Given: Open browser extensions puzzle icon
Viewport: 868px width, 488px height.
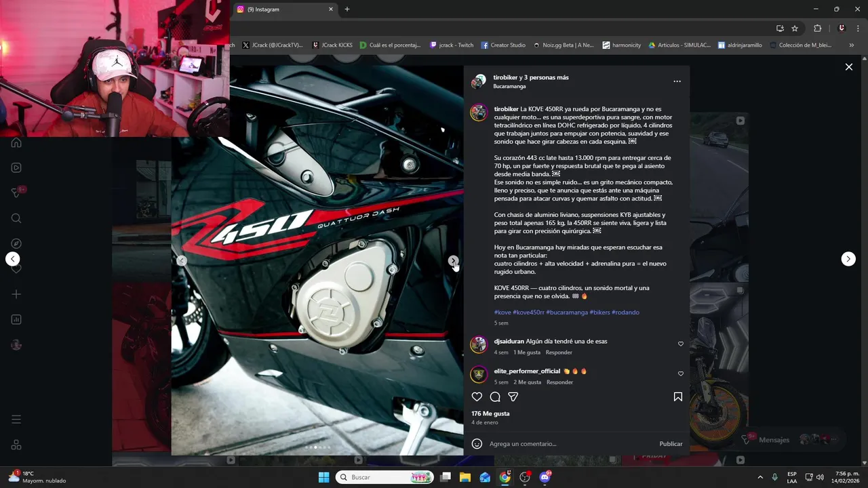Looking at the screenshot, I should pyautogui.click(x=817, y=28).
